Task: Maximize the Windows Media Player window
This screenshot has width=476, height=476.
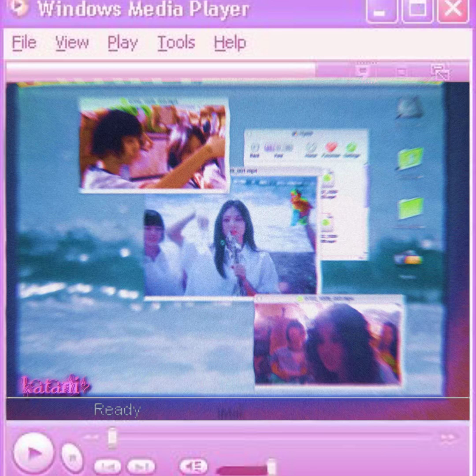Action: point(417,10)
